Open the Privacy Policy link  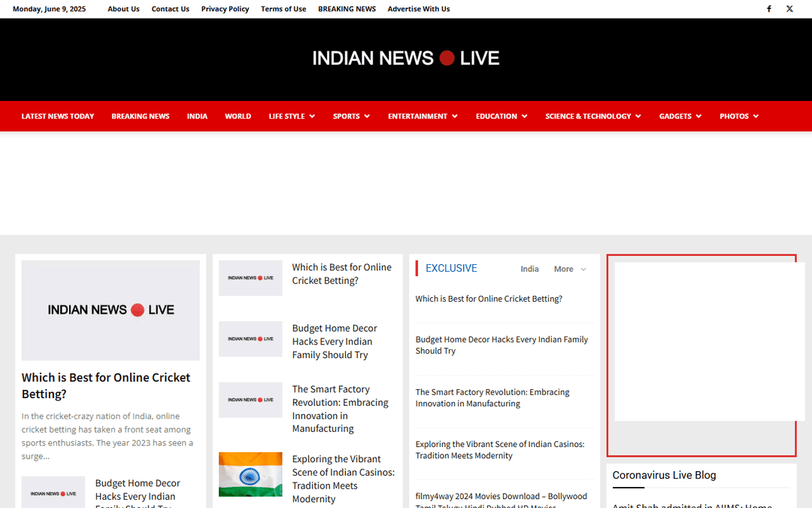tap(225, 9)
